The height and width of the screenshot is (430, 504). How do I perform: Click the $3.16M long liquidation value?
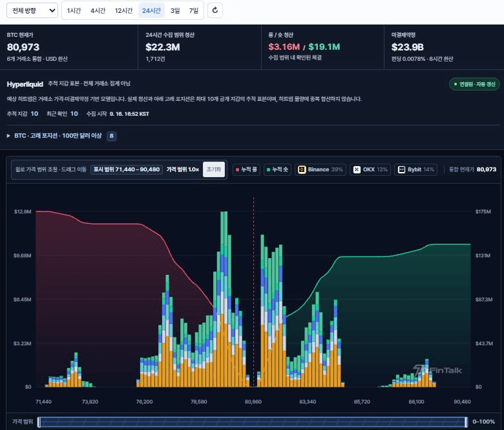[x=284, y=47]
